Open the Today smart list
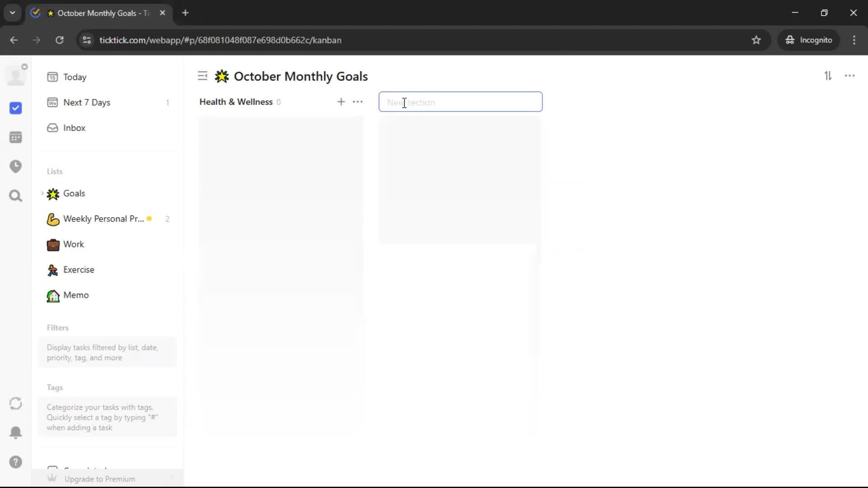This screenshot has width=868, height=488. pyautogui.click(x=75, y=77)
